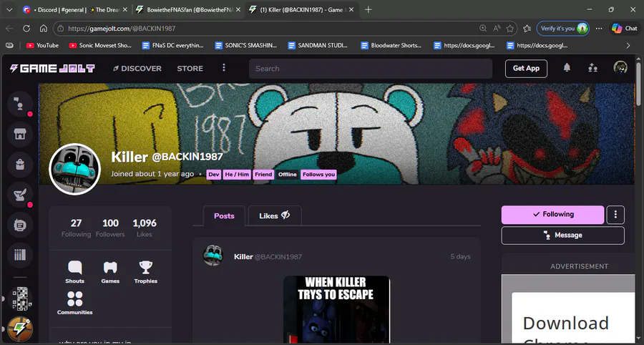The width and height of the screenshot is (644, 345).
Task: Add page to favorites star icon
Action: [510, 29]
